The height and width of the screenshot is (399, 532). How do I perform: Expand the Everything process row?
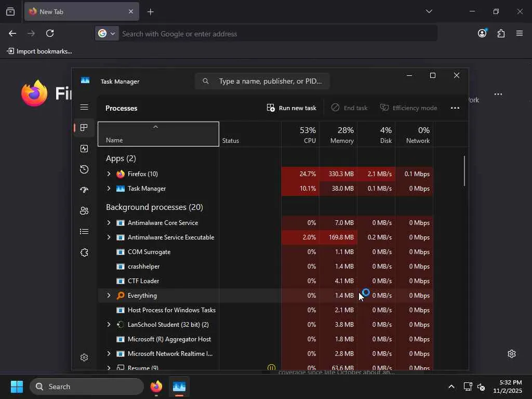point(109,296)
